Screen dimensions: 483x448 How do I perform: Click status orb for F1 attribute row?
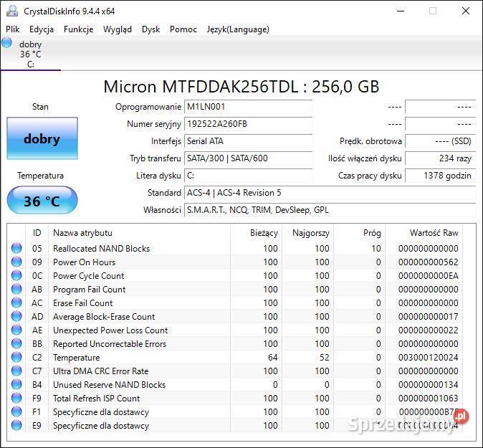(x=16, y=411)
